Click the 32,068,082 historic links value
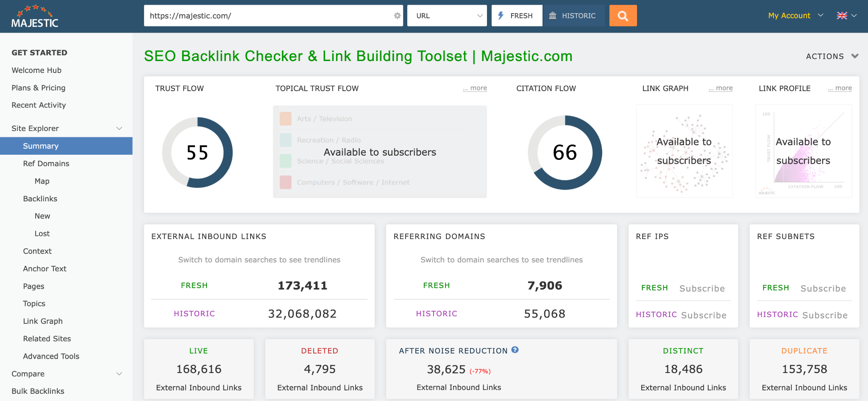 (x=302, y=314)
